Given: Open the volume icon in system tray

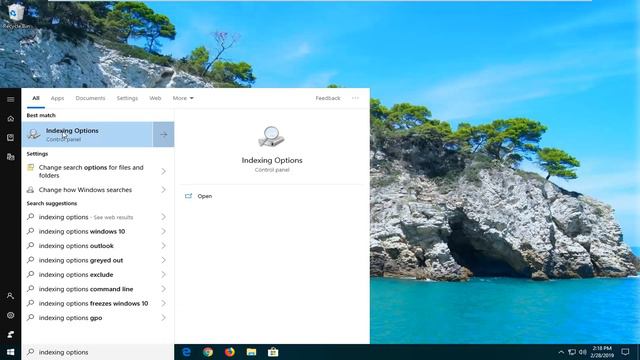Looking at the screenshot, I should (x=583, y=352).
